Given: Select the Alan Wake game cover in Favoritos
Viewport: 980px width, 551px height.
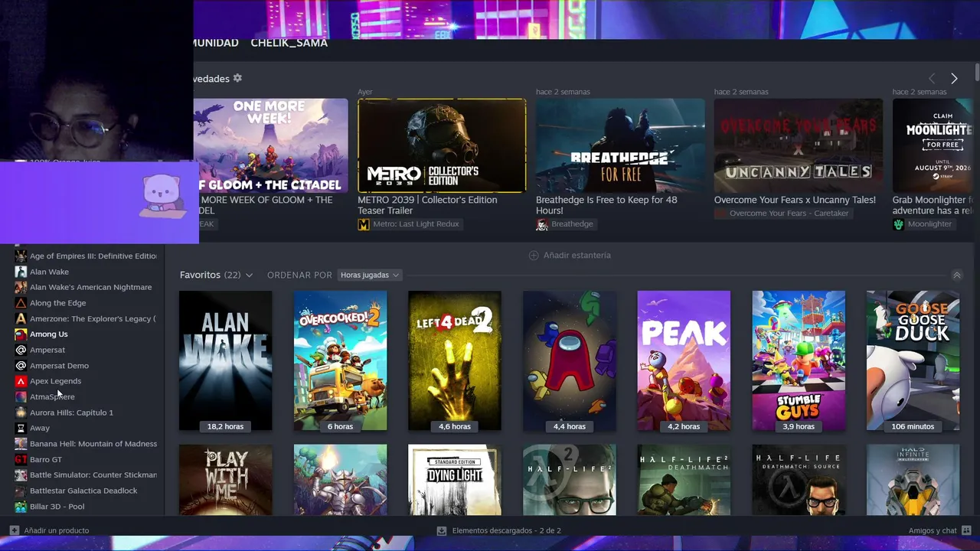Looking at the screenshot, I should point(225,360).
